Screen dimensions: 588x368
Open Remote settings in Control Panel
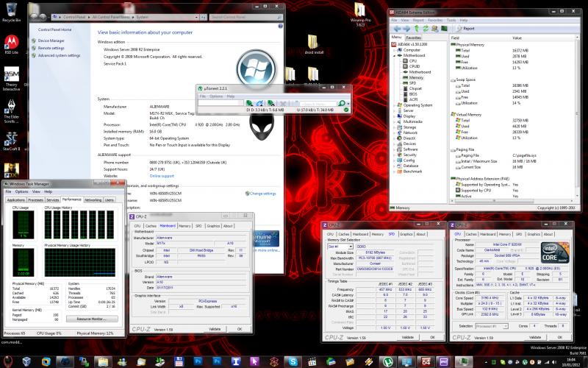[51, 48]
